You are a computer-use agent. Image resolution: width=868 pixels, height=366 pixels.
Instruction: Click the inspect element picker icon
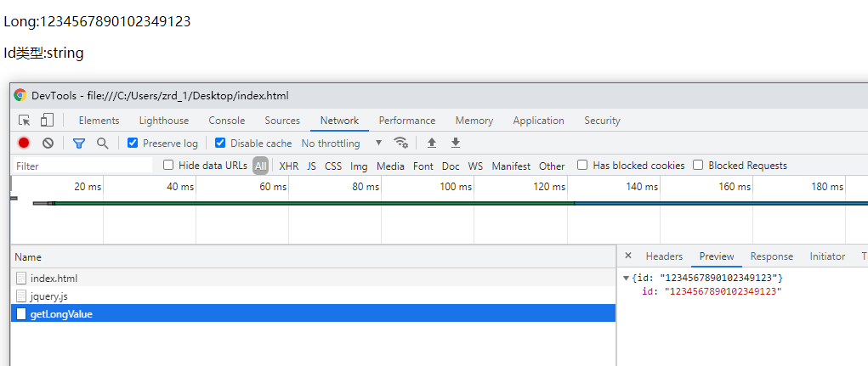(25, 121)
